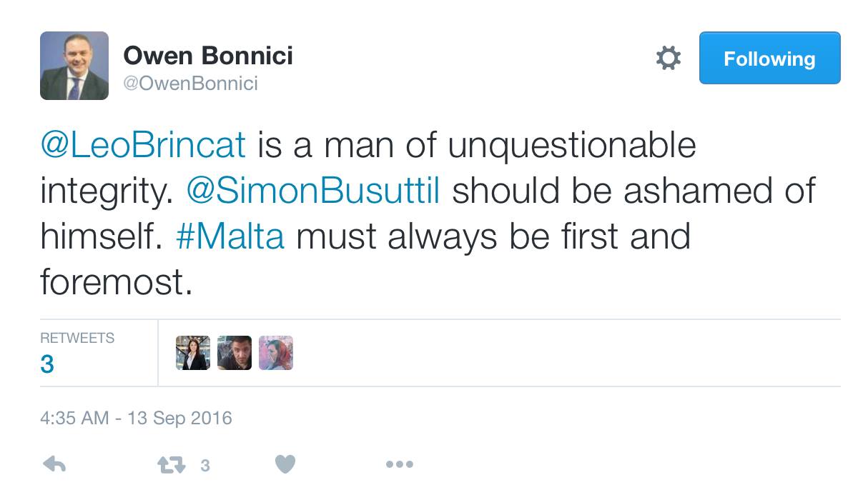Image resolution: width=868 pixels, height=500 pixels.
Task: Click the @OwenBonnici handle under the name
Action: [191, 84]
